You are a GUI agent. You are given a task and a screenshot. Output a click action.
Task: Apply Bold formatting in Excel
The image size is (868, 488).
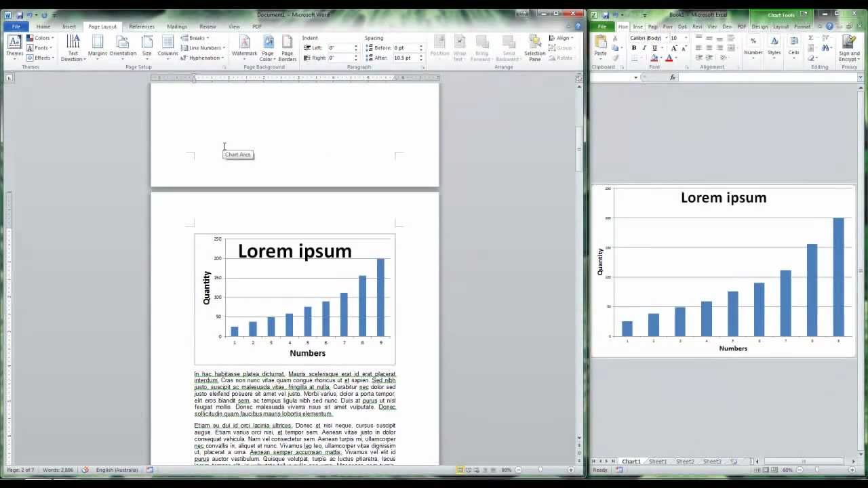[634, 48]
